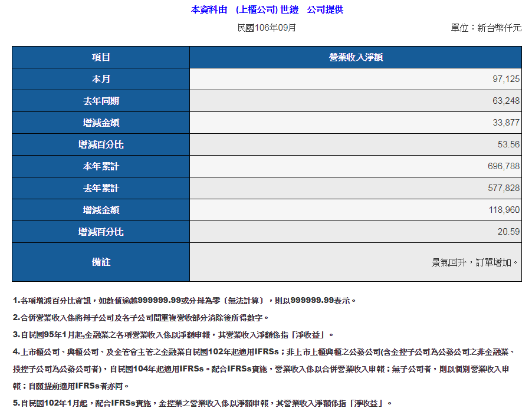Click the 本年累計 row label

(x=101, y=166)
